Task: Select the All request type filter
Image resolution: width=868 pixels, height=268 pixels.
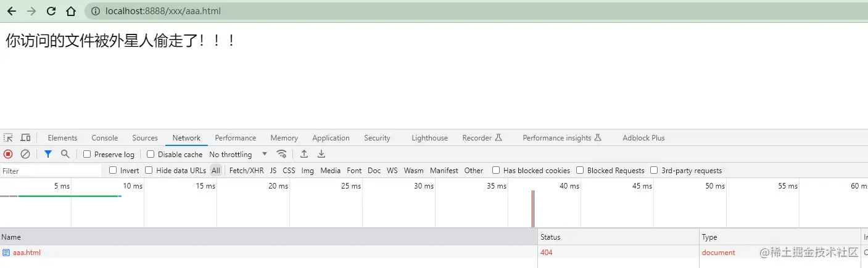Action: pyautogui.click(x=215, y=171)
